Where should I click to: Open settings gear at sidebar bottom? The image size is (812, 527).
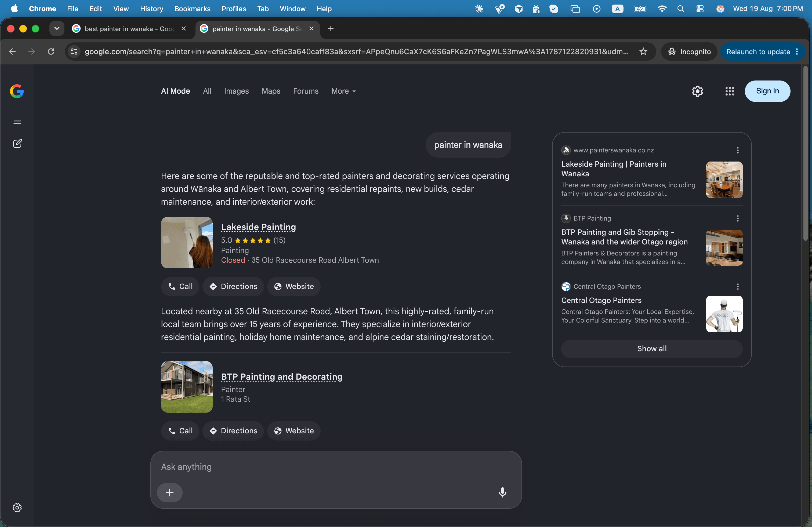coord(17,508)
